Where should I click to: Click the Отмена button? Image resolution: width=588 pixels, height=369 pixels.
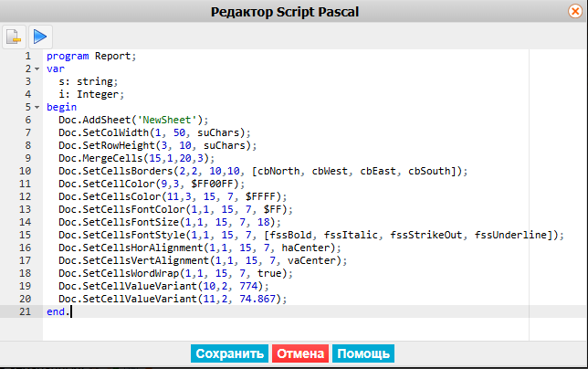coord(300,353)
